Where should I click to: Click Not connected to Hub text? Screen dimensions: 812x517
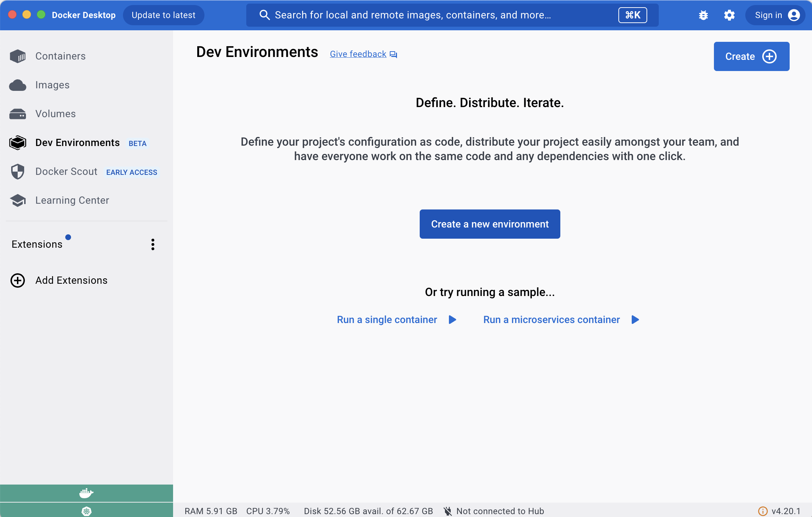pyautogui.click(x=500, y=511)
